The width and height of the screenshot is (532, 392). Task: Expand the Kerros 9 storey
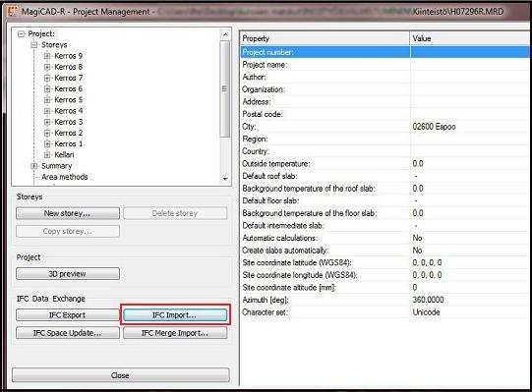tap(47, 56)
